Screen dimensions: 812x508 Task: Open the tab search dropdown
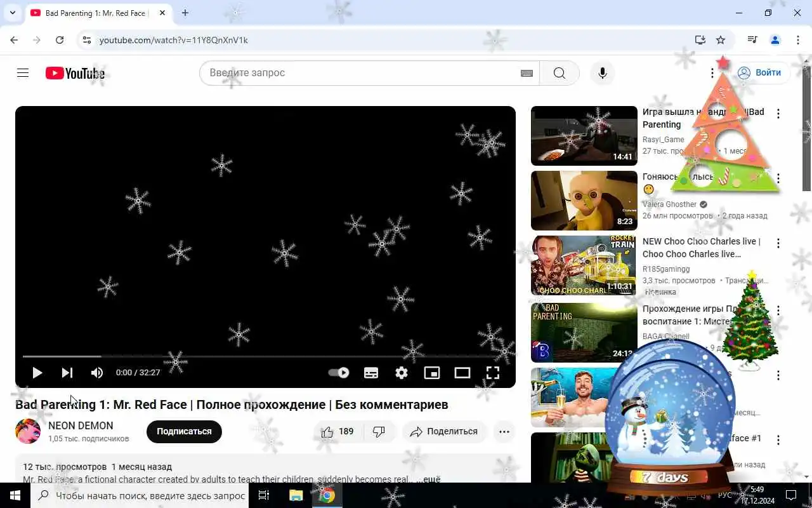pyautogui.click(x=13, y=13)
